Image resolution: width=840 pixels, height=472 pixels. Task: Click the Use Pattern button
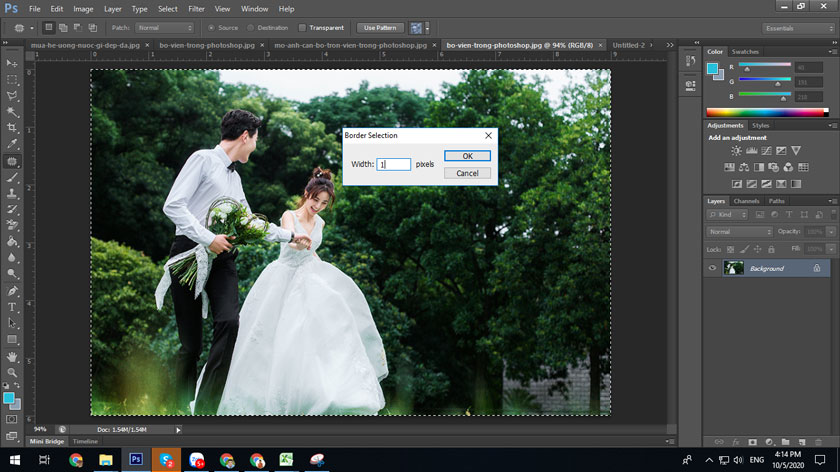380,28
